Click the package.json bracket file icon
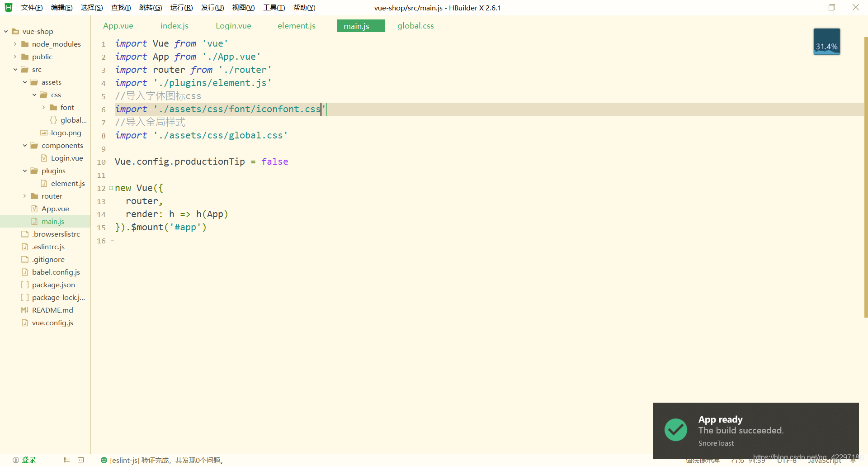The image size is (868, 466). click(25, 285)
